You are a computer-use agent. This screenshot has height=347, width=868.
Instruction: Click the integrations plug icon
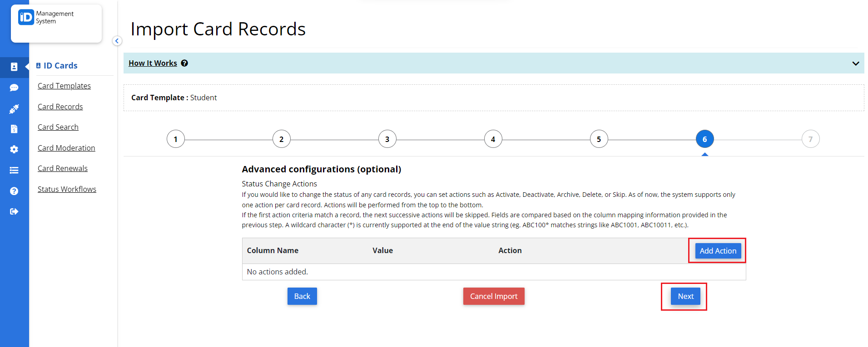coord(14,108)
